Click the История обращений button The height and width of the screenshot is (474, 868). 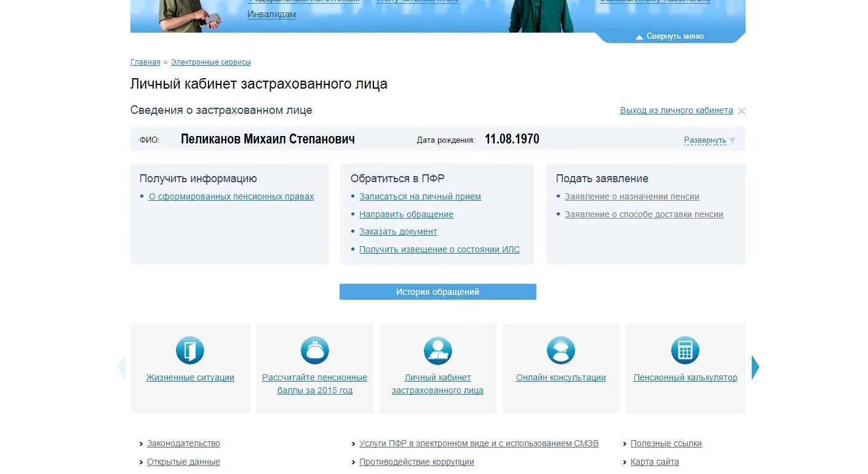click(438, 292)
